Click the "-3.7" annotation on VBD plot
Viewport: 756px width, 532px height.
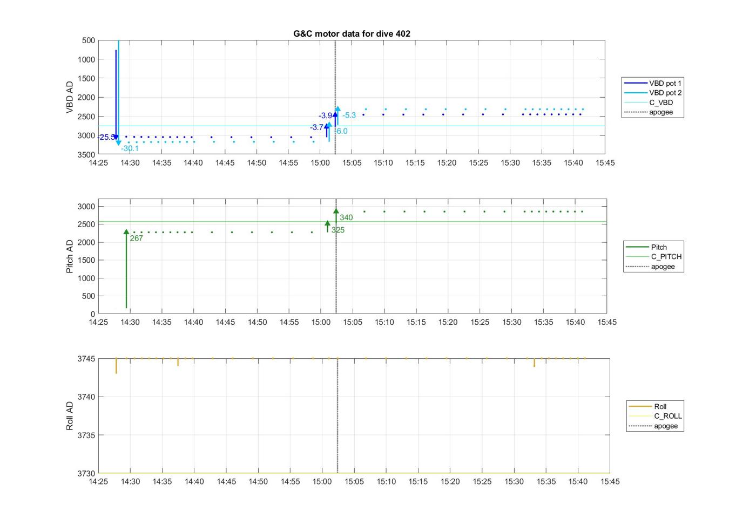point(317,127)
